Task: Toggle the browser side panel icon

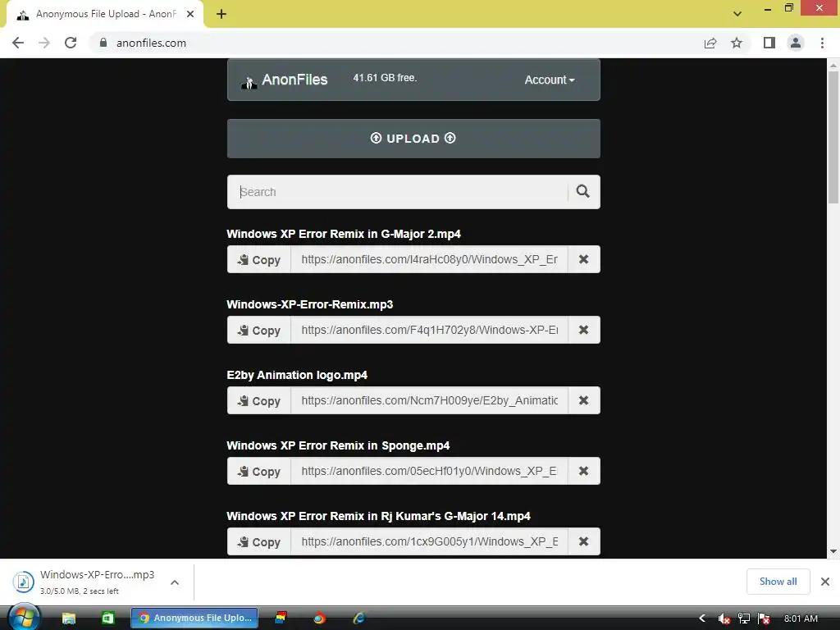Action: tap(769, 43)
